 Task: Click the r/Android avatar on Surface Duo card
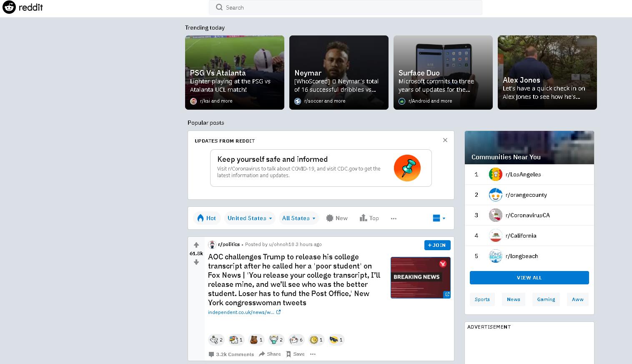402,101
